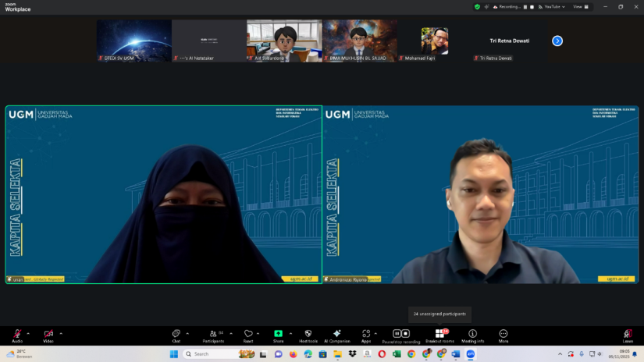This screenshot has width=644, height=362.
Task: Click the React heart icon
Action: point(248,334)
